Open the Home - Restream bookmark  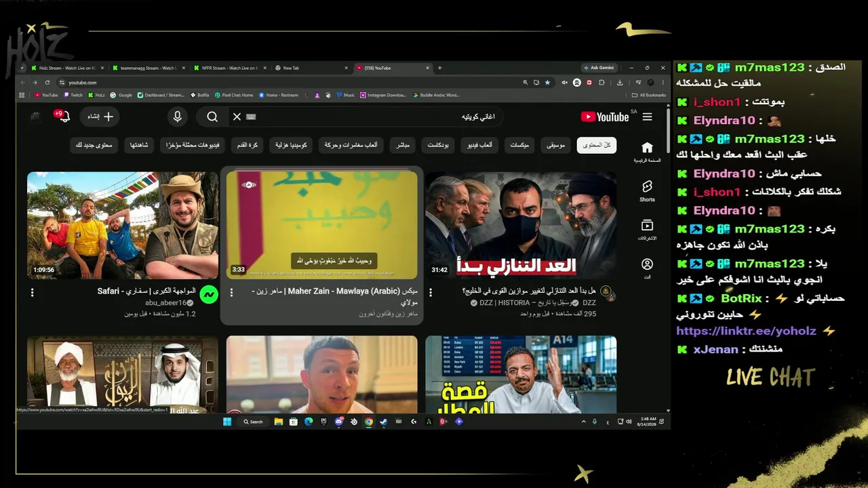click(x=279, y=95)
